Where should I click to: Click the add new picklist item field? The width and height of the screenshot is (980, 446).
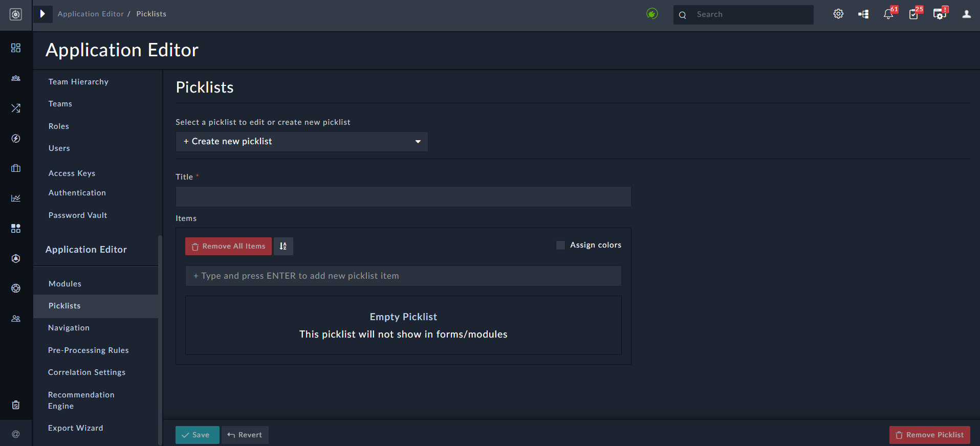[x=403, y=276]
